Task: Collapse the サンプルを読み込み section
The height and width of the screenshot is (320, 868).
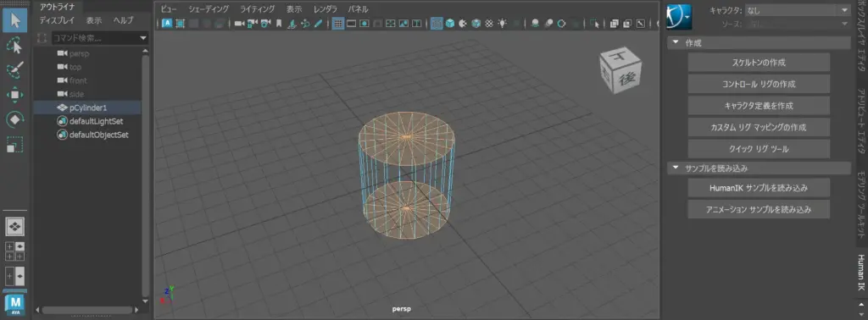Action: tap(676, 168)
